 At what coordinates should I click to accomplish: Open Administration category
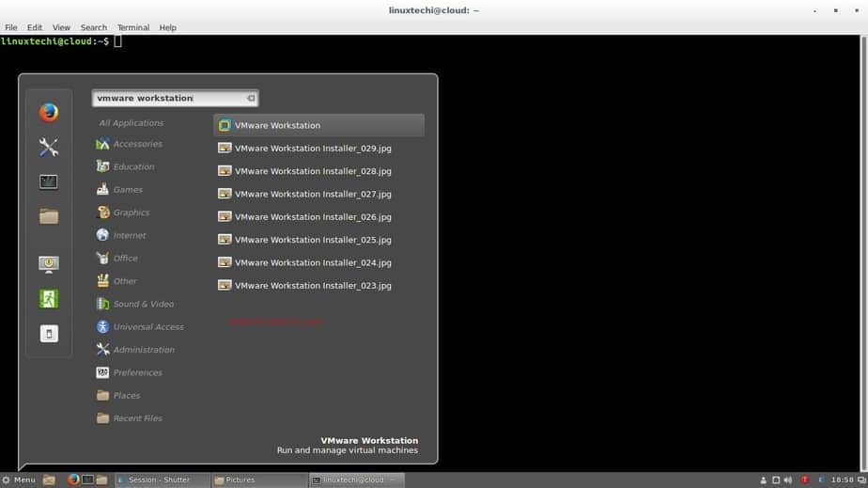pyautogui.click(x=135, y=350)
